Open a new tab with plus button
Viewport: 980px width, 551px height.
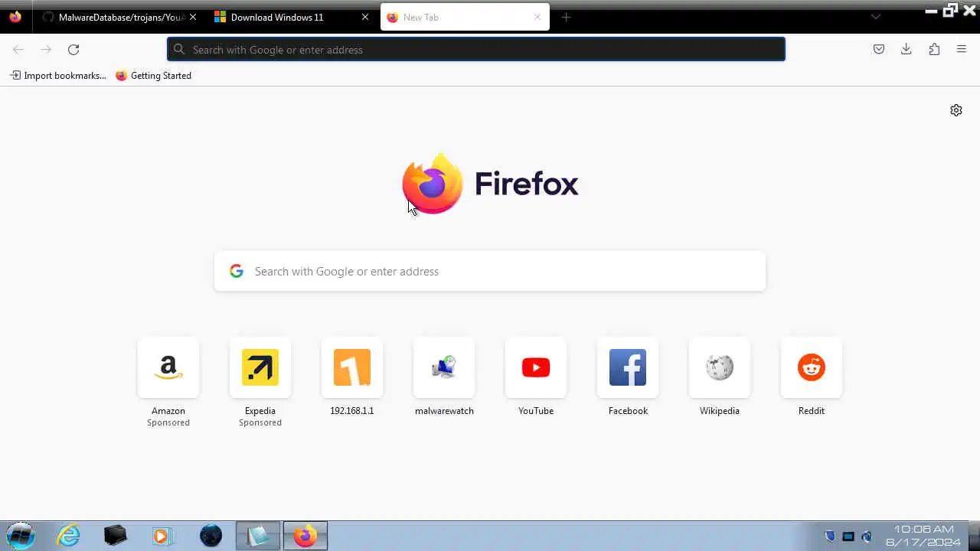pyautogui.click(x=566, y=17)
